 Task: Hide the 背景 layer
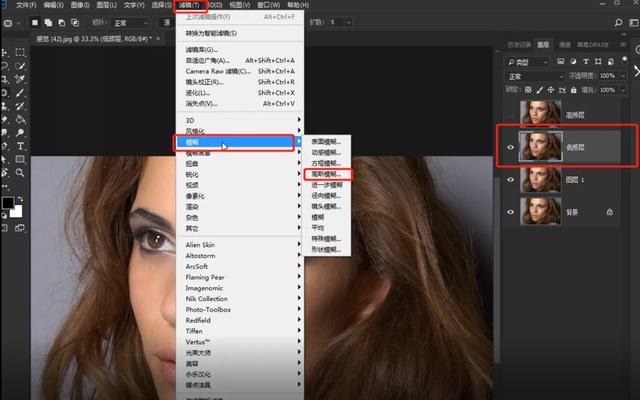510,212
